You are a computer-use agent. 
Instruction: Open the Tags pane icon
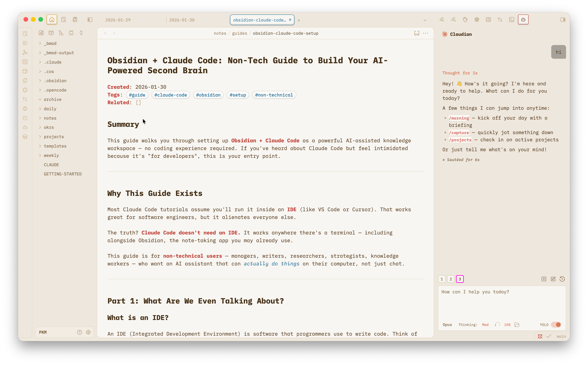[465, 20]
